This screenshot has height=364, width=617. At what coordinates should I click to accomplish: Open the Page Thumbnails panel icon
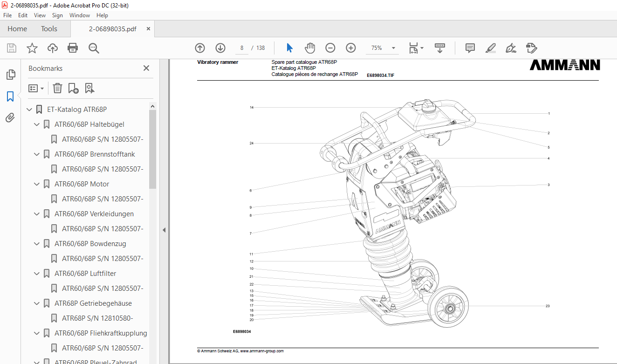pyautogui.click(x=10, y=75)
